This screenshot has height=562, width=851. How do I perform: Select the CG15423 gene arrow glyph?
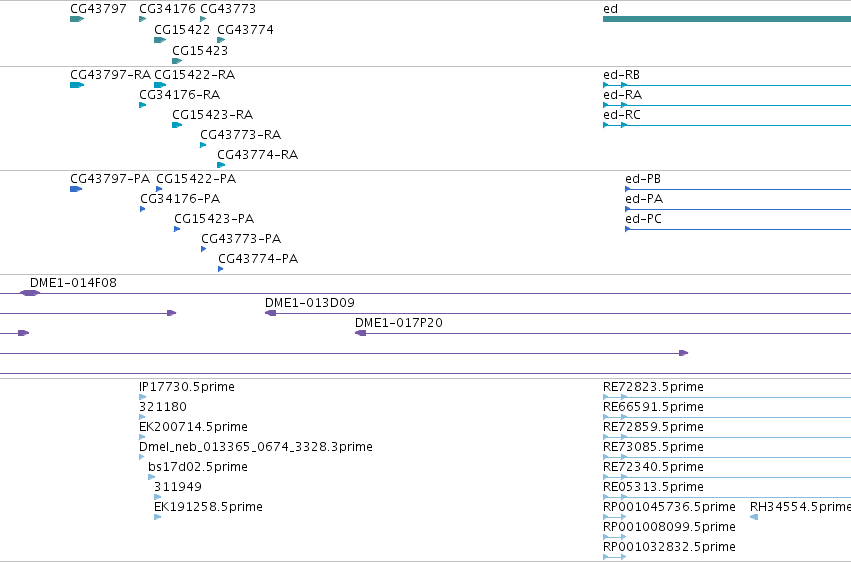point(177,61)
